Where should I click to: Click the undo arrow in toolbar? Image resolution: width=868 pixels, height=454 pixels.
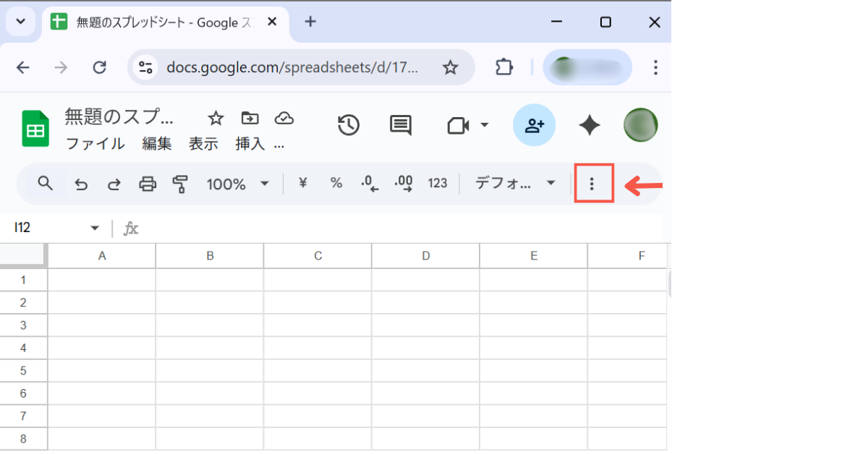(82, 184)
